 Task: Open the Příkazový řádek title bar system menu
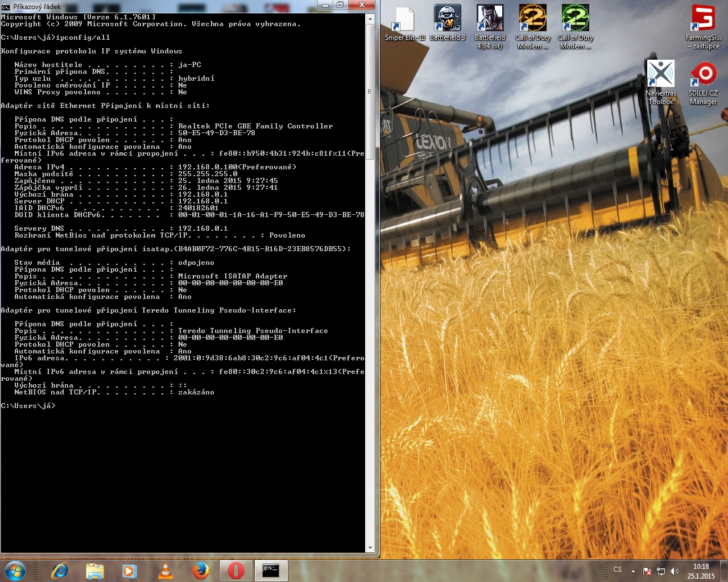point(6,7)
